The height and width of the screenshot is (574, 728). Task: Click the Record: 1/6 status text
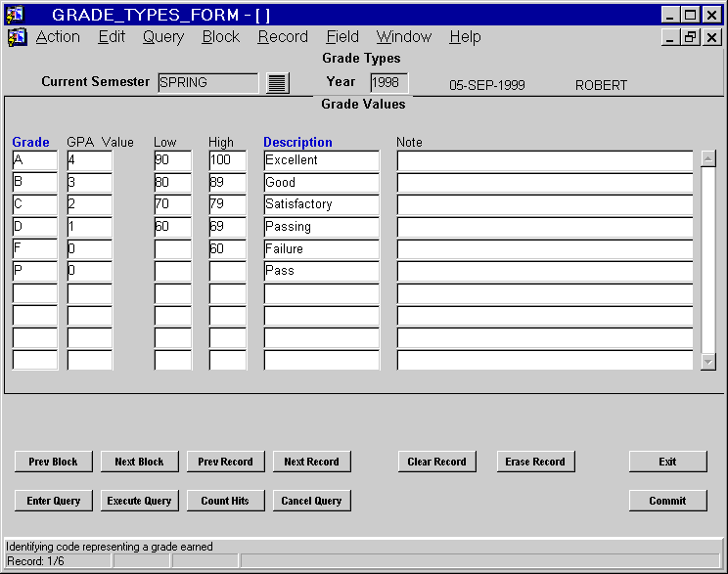(35, 561)
